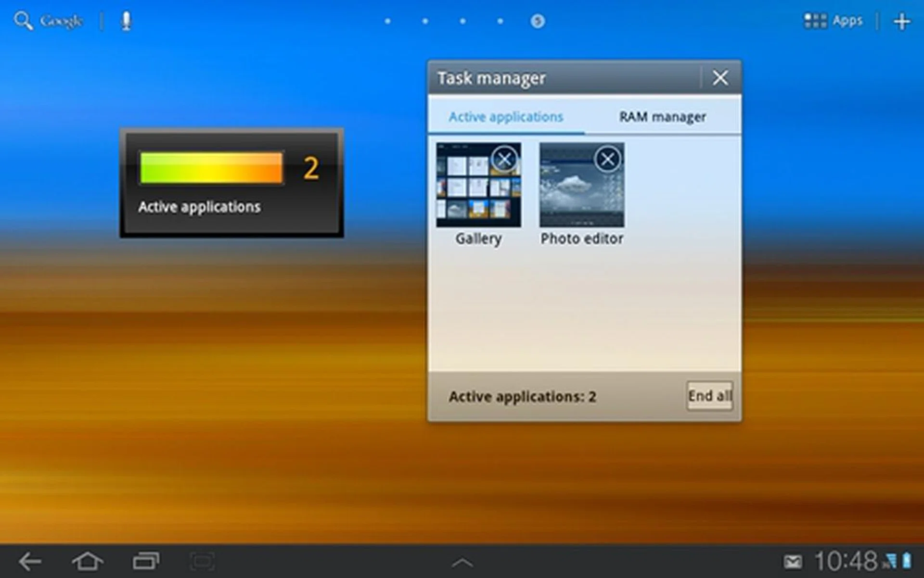Viewport: 924px width, 578px height.
Task: Activate voice search microphone icon
Action: [126, 21]
